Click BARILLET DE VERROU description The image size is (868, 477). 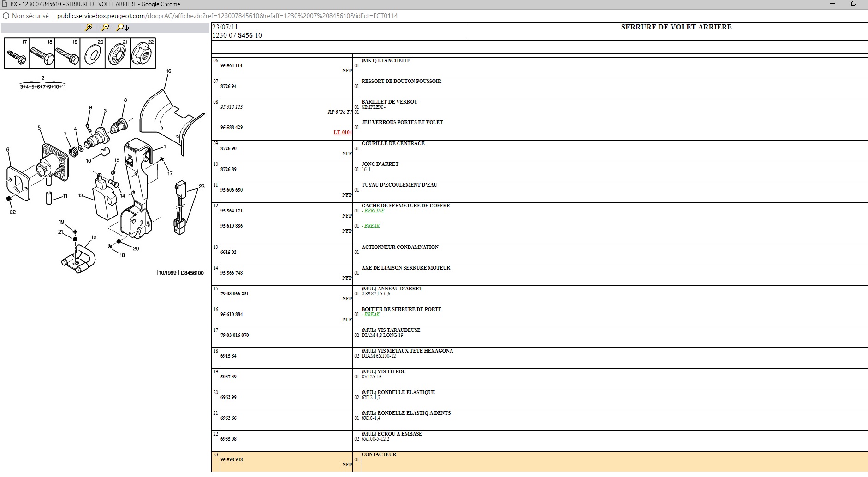pyautogui.click(x=390, y=102)
